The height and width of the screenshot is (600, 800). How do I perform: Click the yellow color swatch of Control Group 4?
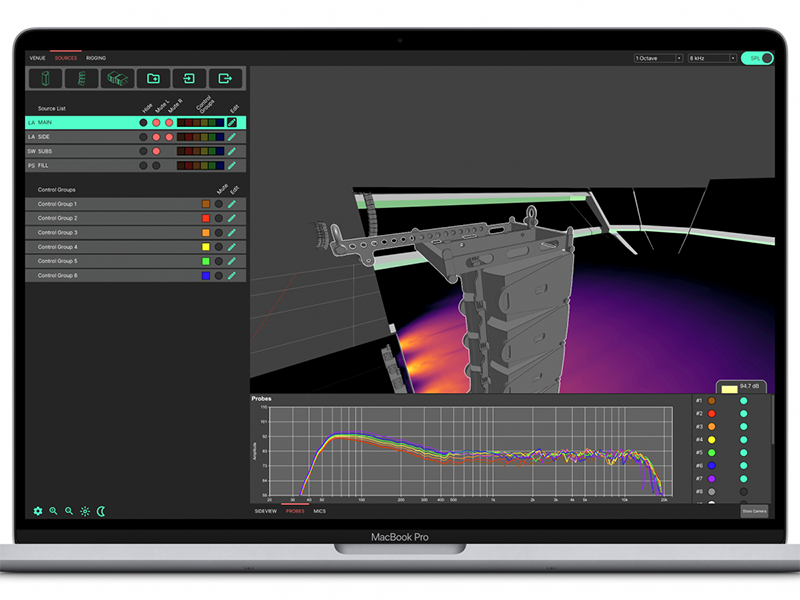coord(206,247)
